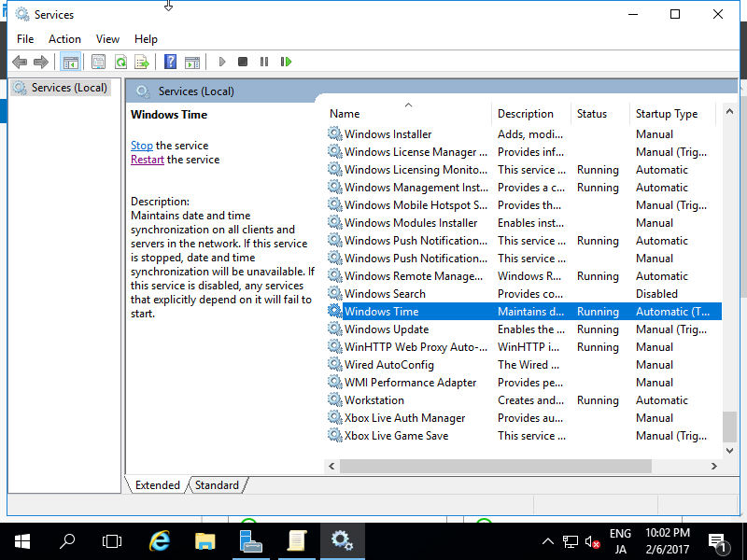Image resolution: width=747 pixels, height=560 pixels.
Task: Switch to the Extended tab
Action: click(157, 484)
